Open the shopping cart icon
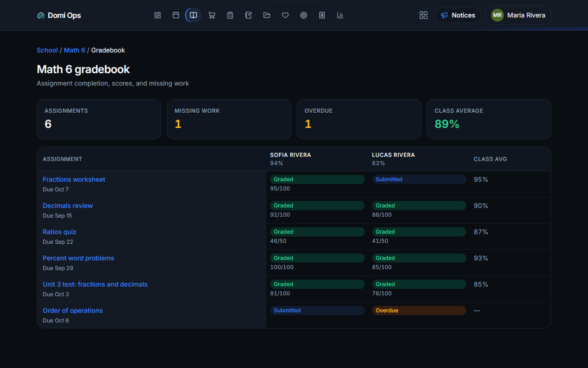The height and width of the screenshot is (368, 588). pyautogui.click(x=212, y=15)
